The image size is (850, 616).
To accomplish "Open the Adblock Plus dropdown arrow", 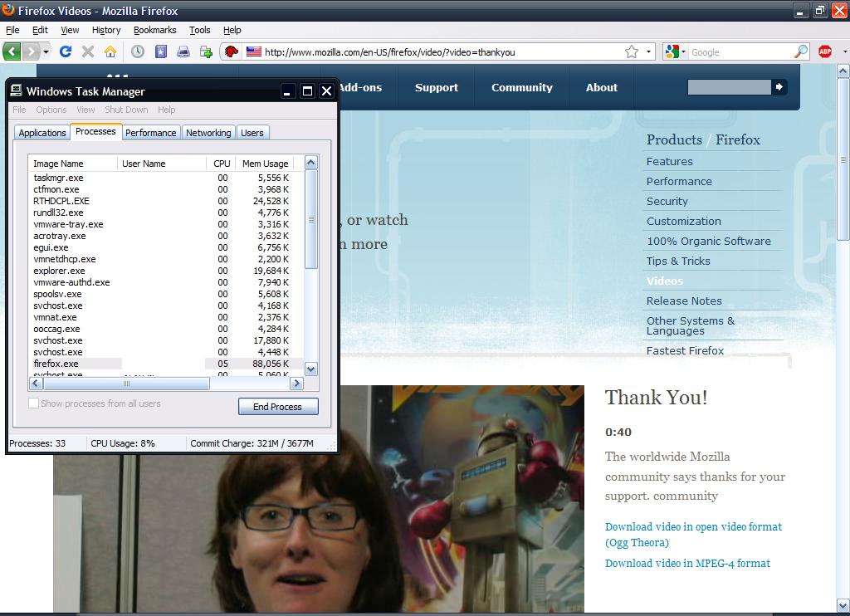I will (x=844, y=52).
